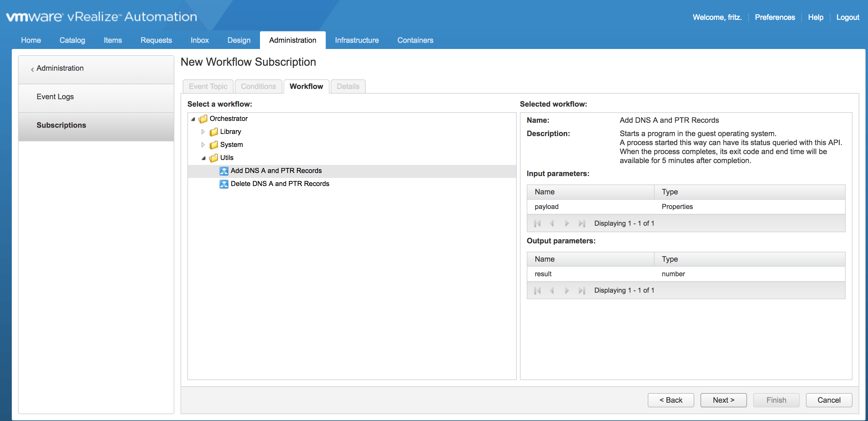Click the Orchestrator tree label
The image size is (868, 421).
(228, 118)
